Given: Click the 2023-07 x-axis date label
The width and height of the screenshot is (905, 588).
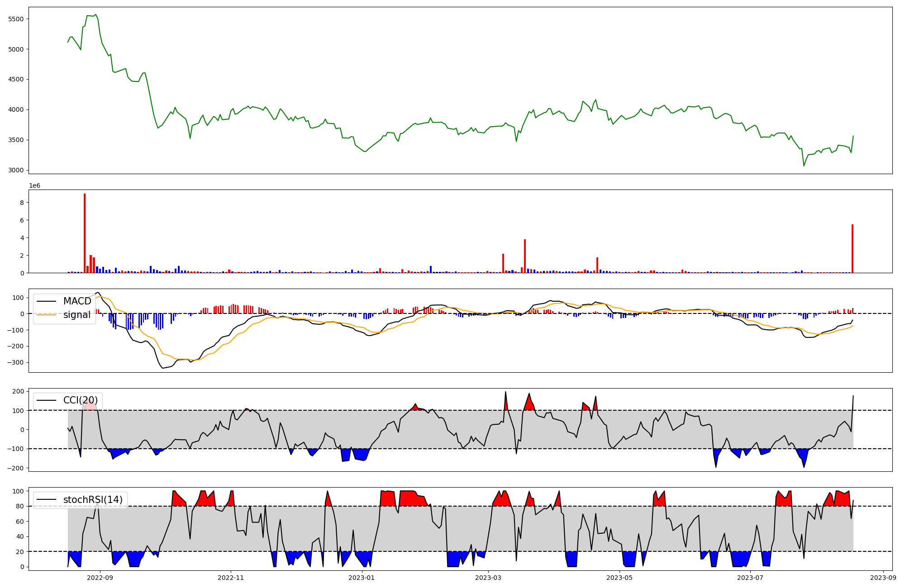Looking at the screenshot, I should point(750,577).
